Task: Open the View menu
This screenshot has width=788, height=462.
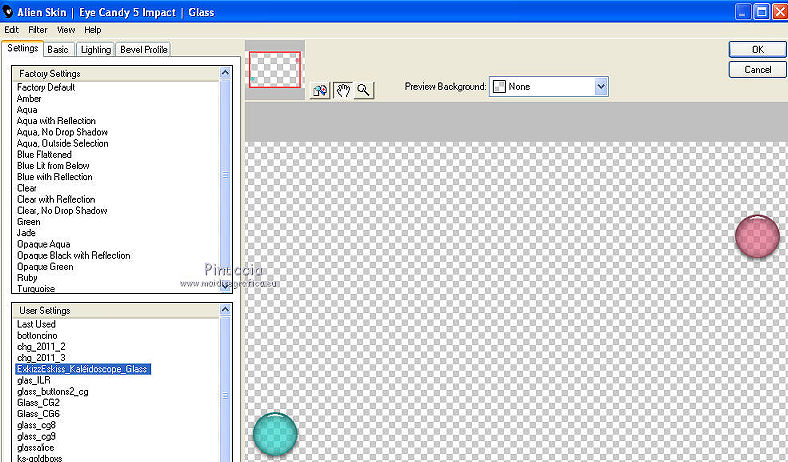Action: (x=66, y=30)
